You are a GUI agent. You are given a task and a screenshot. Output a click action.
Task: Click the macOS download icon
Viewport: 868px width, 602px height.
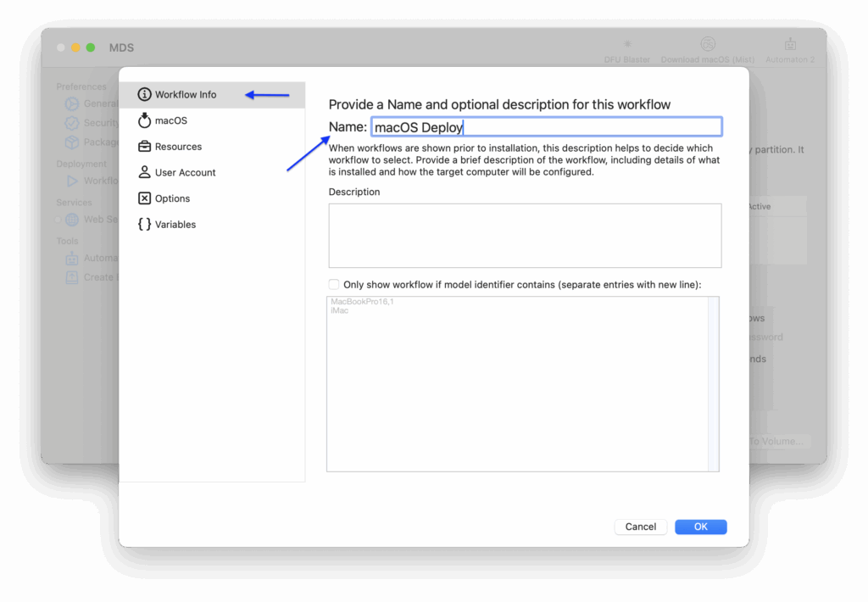pyautogui.click(x=144, y=120)
